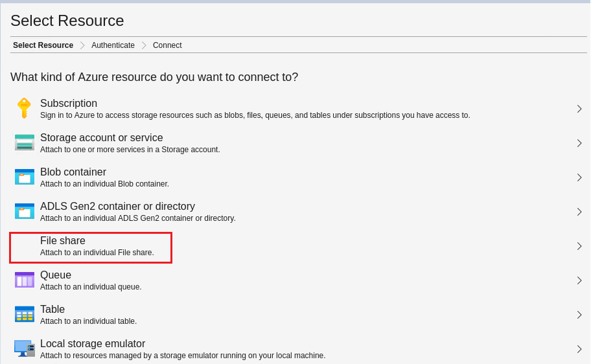Click 'Attach to an individual ADLS Gen2' description
This screenshot has width=591, height=364.
(138, 218)
